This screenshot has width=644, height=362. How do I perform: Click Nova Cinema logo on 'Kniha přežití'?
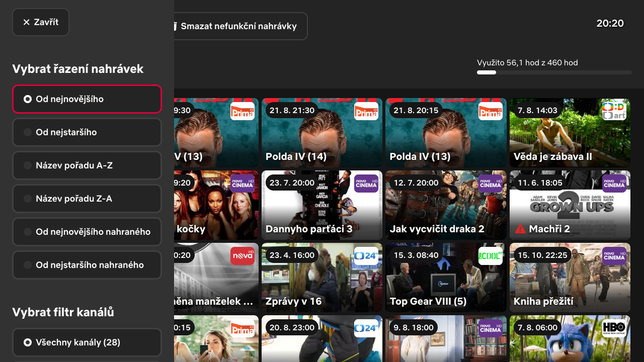(x=614, y=256)
